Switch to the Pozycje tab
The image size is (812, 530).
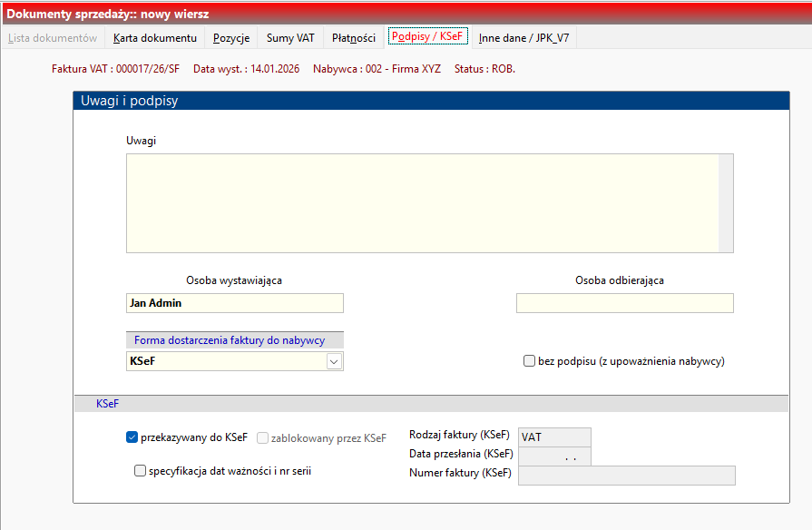(x=231, y=38)
